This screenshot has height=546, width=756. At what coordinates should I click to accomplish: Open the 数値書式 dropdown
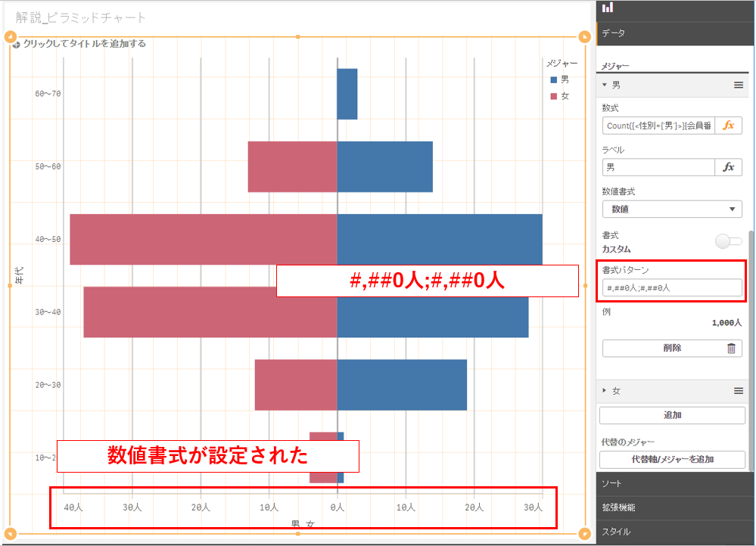click(672, 209)
